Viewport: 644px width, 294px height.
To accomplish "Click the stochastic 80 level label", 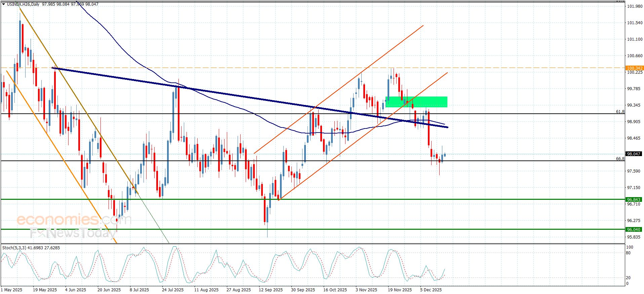I will point(628,253).
